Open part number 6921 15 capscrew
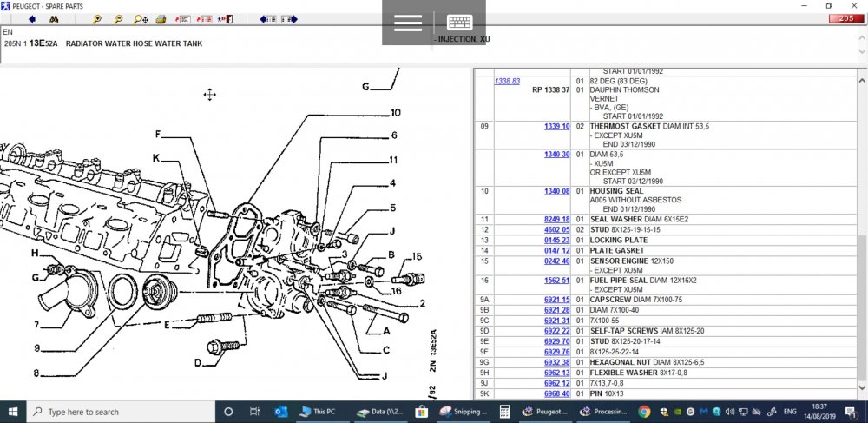Viewport: 868px width, 423px height. tap(557, 300)
